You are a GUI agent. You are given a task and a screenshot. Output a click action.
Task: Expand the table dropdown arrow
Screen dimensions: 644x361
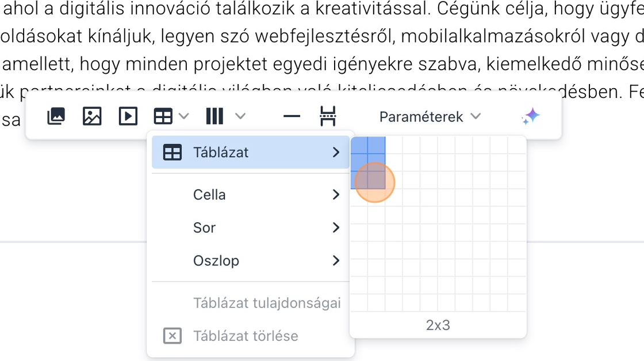coord(184,116)
